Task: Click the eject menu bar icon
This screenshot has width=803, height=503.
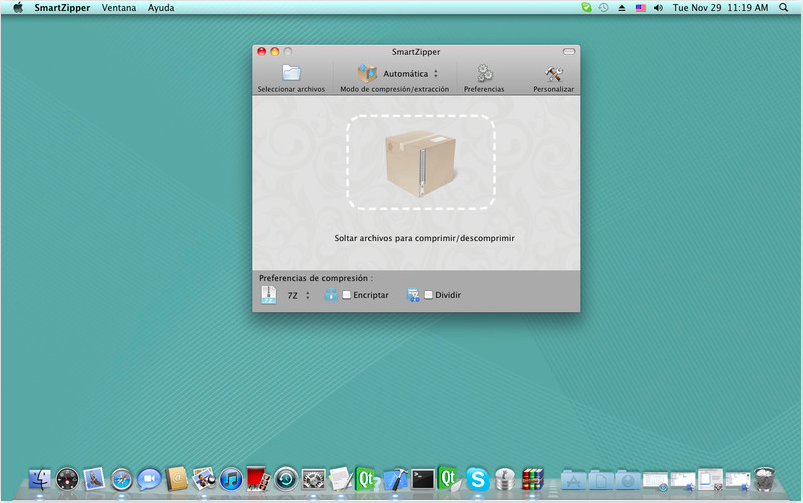Action: pyautogui.click(x=622, y=8)
